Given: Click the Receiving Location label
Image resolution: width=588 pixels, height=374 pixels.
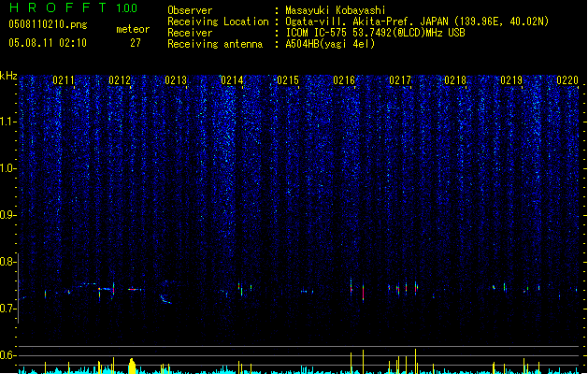Looking at the screenshot, I should click(x=218, y=22).
